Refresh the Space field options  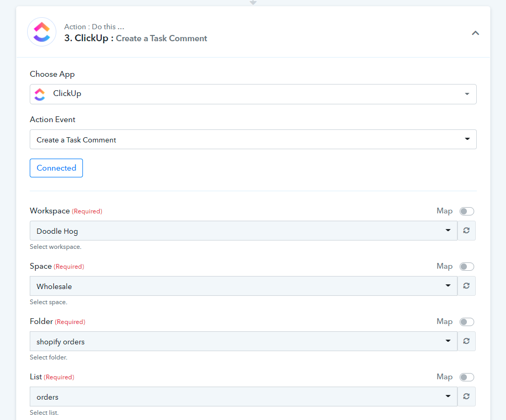pos(466,286)
